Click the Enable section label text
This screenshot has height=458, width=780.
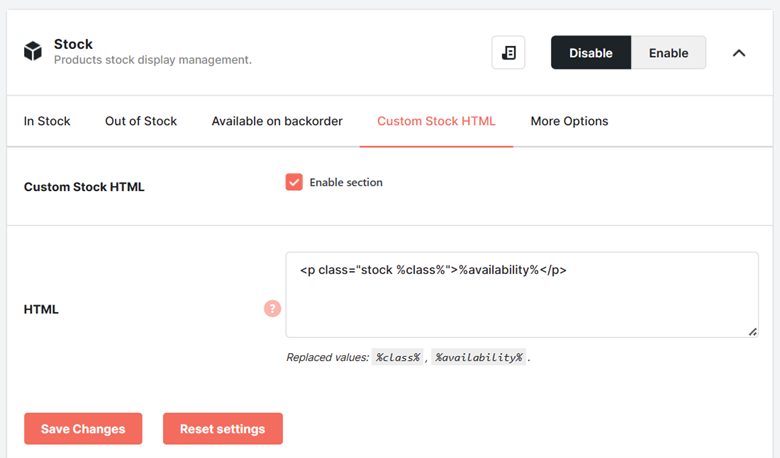tap(346, 183)
